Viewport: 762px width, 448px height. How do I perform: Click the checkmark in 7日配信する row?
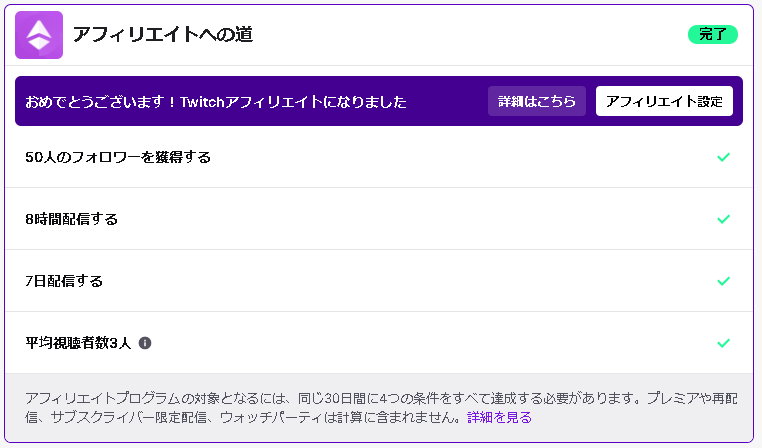[724, 281]
